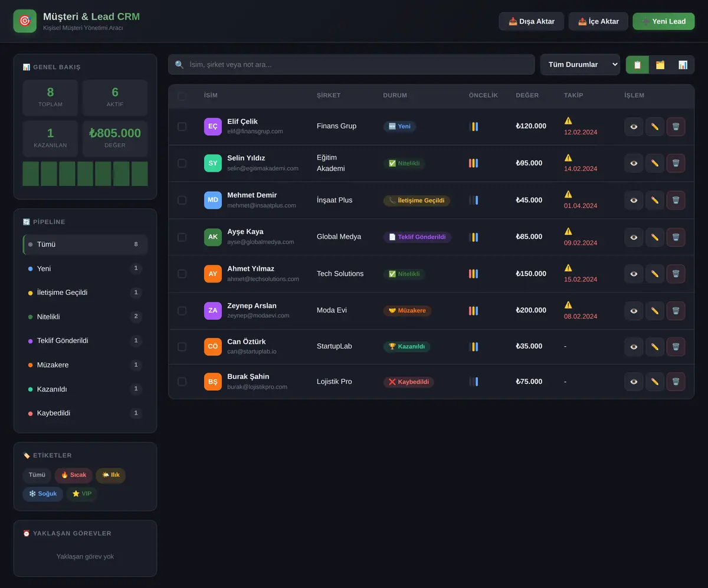Viewport: 708px width, 588px height.
Task: Select the Zeynep Arslan row checkbox
Action: tap(182, 311)
